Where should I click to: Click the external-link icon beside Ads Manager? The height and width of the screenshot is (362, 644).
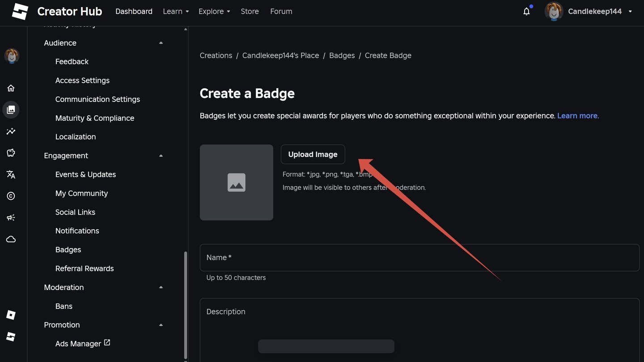(107, 343)
